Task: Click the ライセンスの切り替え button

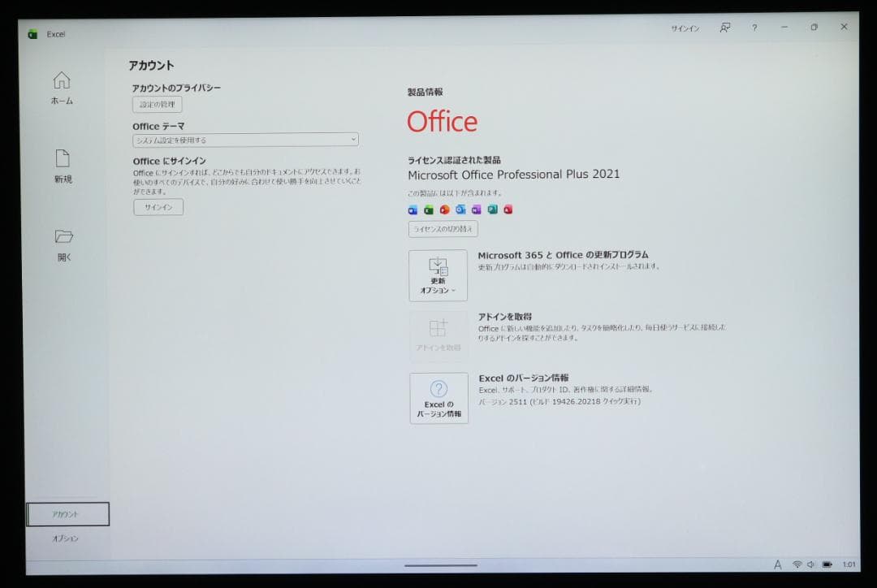Action: point(443,229)
